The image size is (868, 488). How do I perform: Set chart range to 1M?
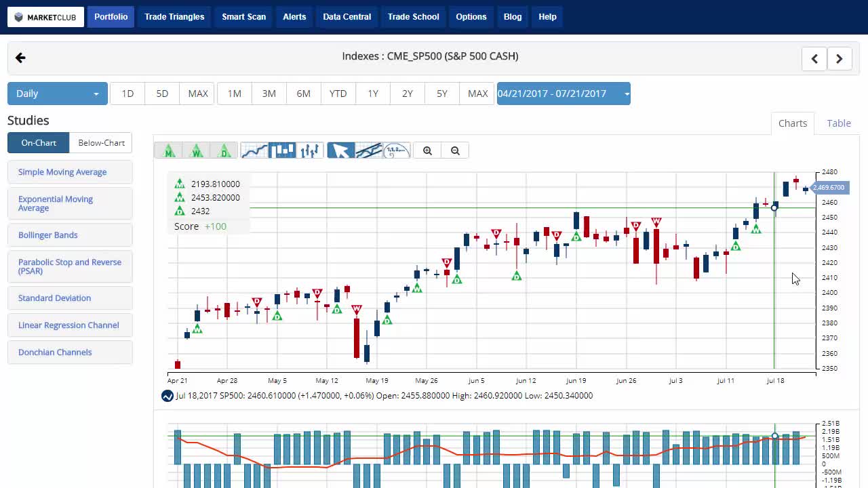(235, 94)
